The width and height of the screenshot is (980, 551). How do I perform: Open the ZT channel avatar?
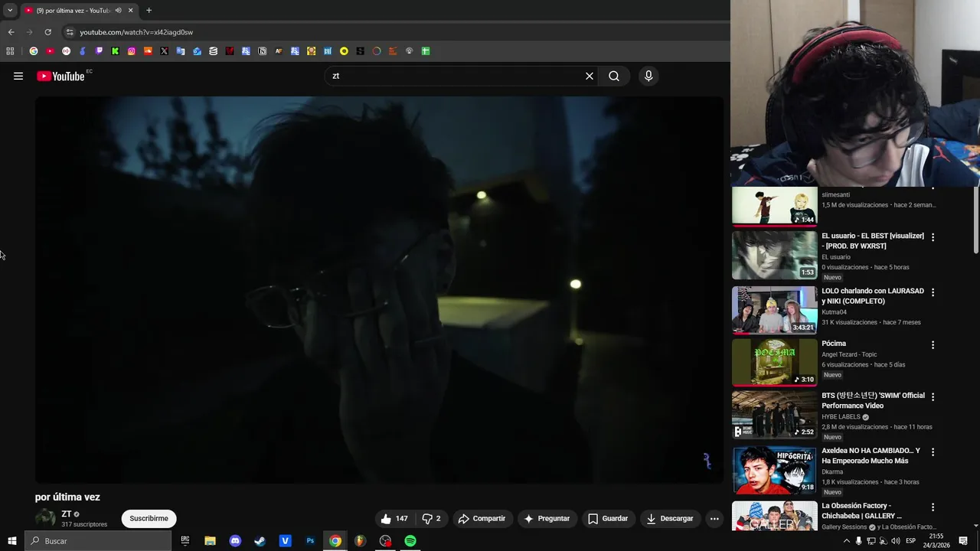click(x=46, y=518)
